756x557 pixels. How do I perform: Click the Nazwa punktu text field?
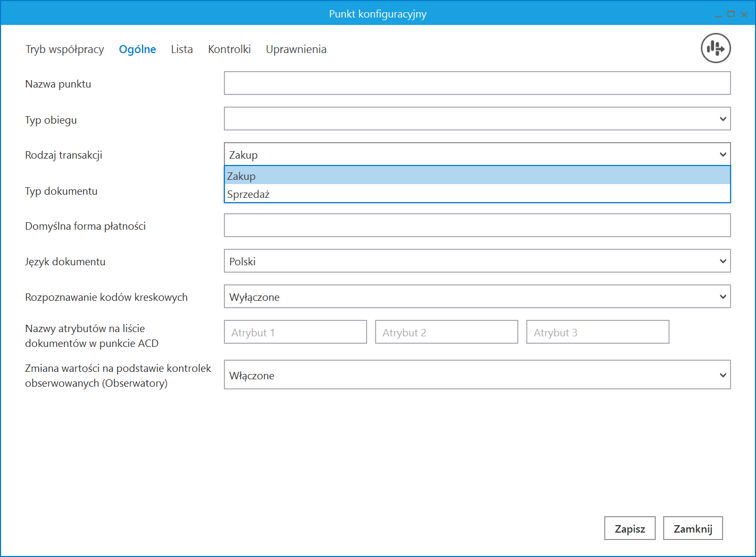(x=477, y=83)
